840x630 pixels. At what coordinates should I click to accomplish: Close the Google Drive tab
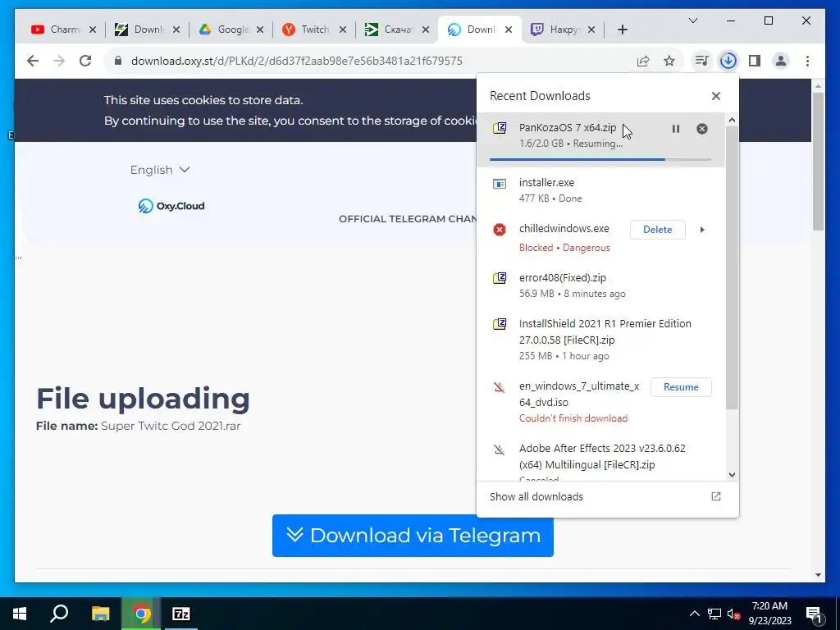[260, 30]
